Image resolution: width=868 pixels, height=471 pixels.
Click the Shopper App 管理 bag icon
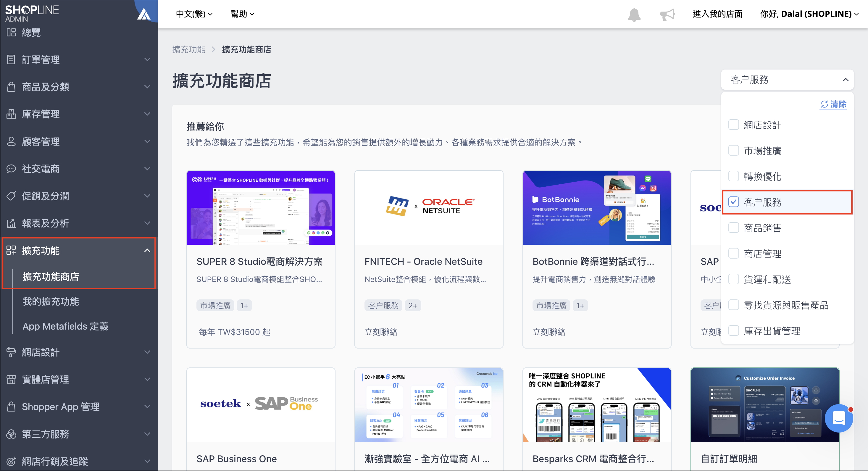click(x=11, y=406)
